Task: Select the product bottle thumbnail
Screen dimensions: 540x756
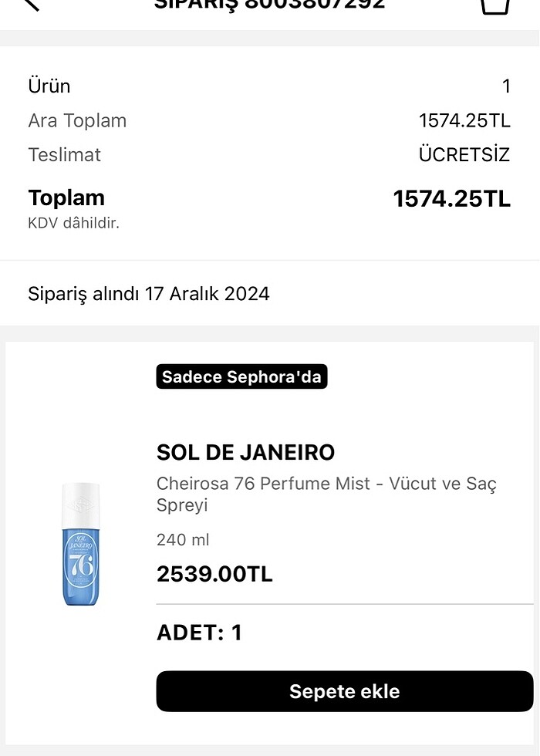Action: click(81, 544)
